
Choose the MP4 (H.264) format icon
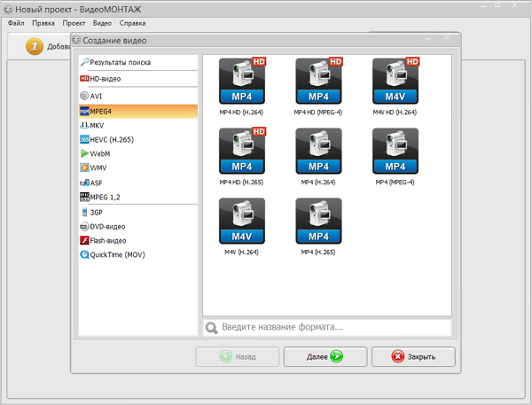tap(318, 151)
